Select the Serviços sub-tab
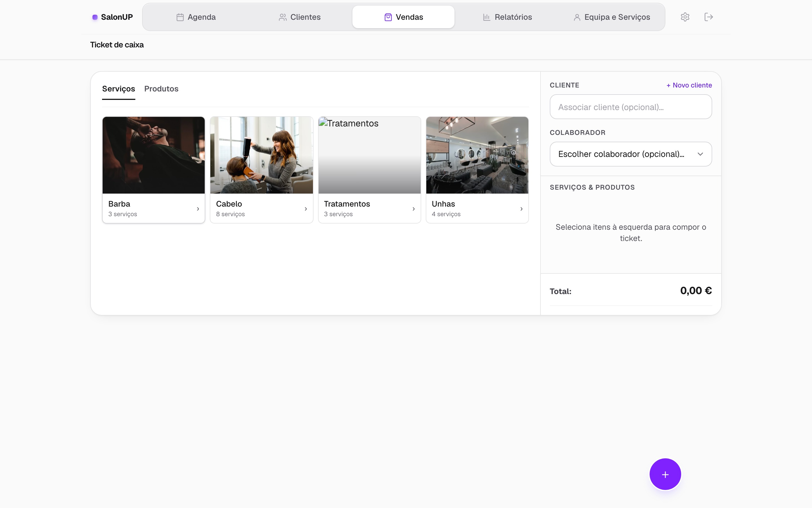 (118, 89)
